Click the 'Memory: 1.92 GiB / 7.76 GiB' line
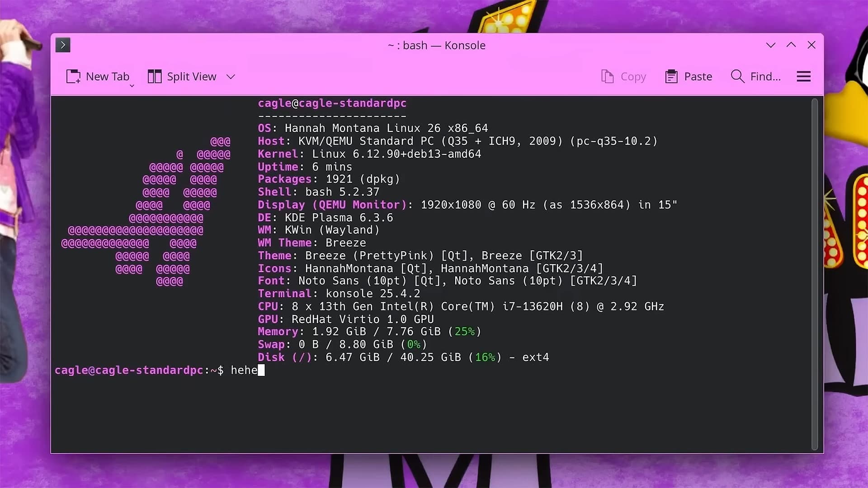Screen dimensions: 868x488 pos(369,332)
